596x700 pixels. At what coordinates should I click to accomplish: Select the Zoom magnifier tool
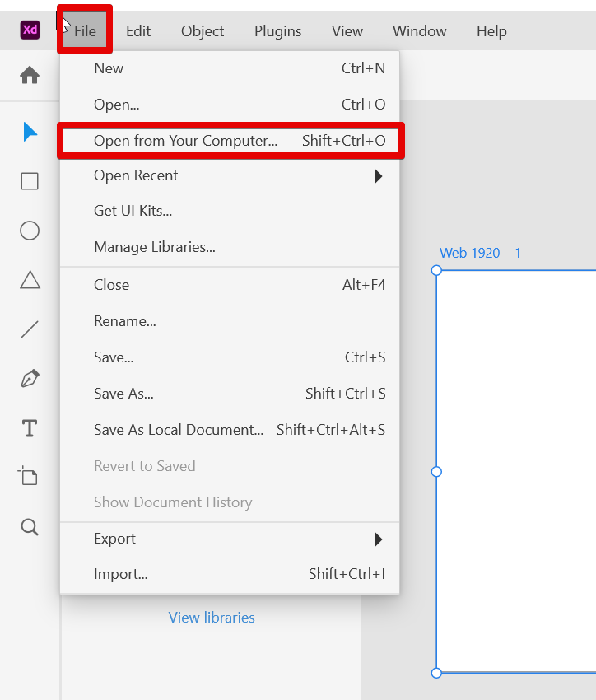(30, 527)
